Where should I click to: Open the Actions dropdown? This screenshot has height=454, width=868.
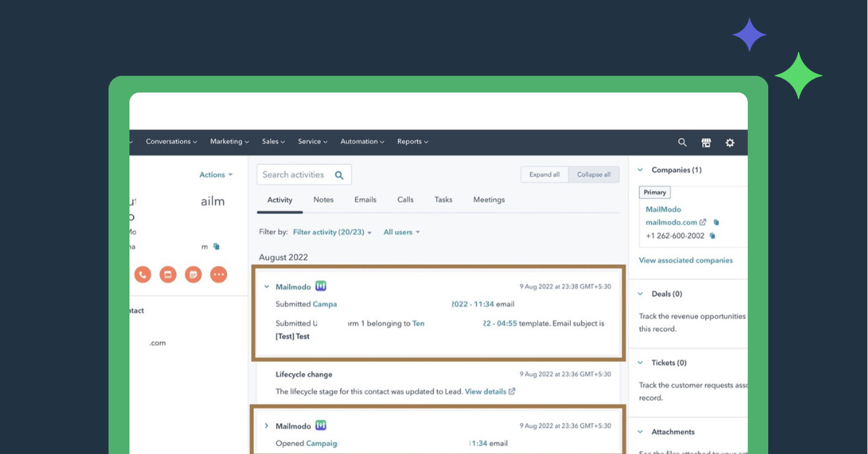click(x=216, y=175)
